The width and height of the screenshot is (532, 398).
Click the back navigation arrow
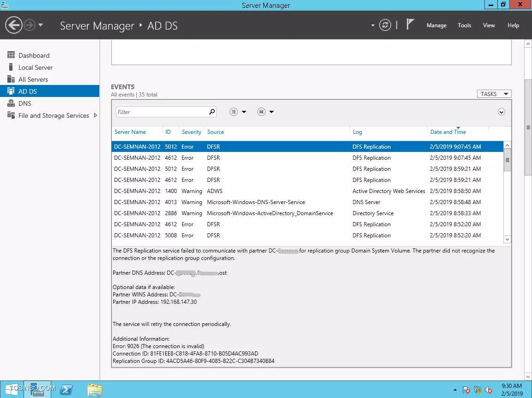[x=13, y=25]
